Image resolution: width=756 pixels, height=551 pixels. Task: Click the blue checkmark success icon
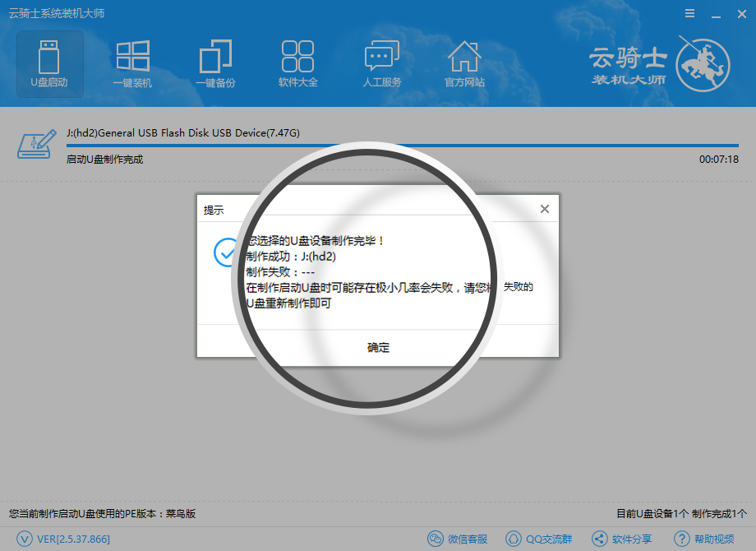click(226, 252)
